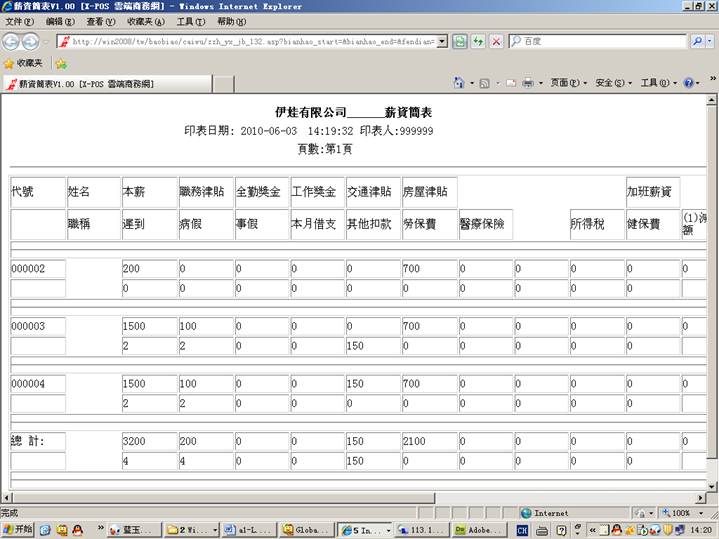
Task: Expand the address bar URL dropdown
Action: pos(442,41)
